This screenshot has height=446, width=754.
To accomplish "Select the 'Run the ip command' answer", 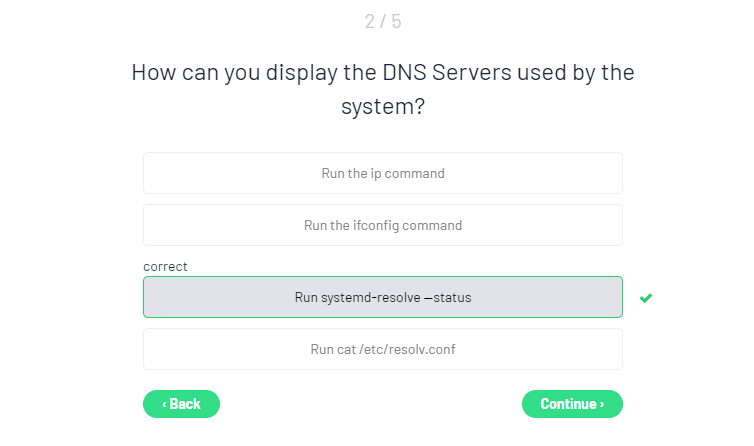I will [x=383, y=173].
